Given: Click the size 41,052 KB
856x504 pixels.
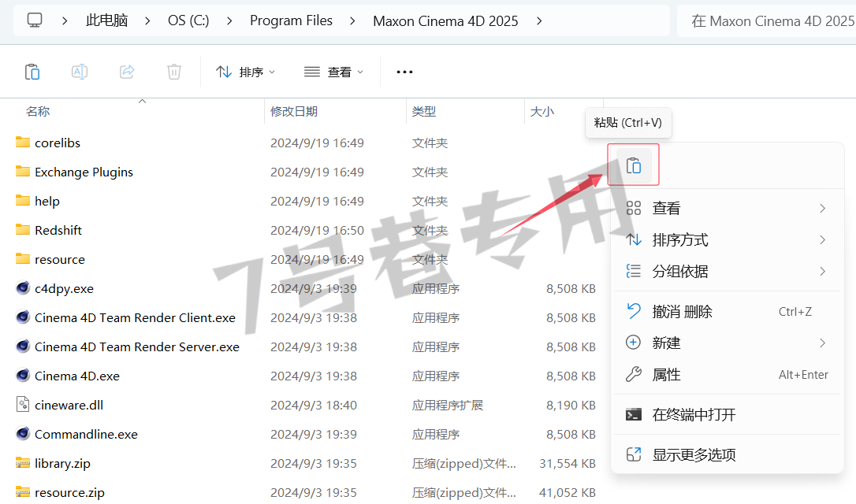Looking at the screenshot, I should pyautogui.click(x=568, y=492).
